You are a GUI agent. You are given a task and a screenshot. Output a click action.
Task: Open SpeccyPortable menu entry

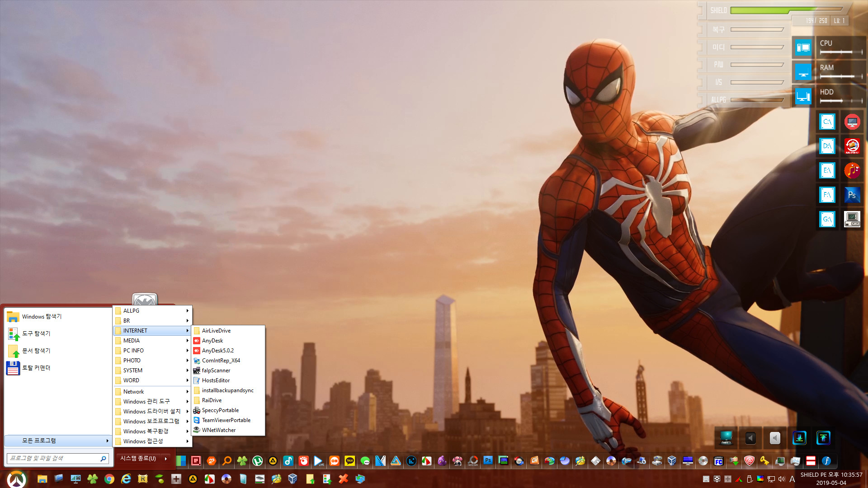(x=228, y=410)
